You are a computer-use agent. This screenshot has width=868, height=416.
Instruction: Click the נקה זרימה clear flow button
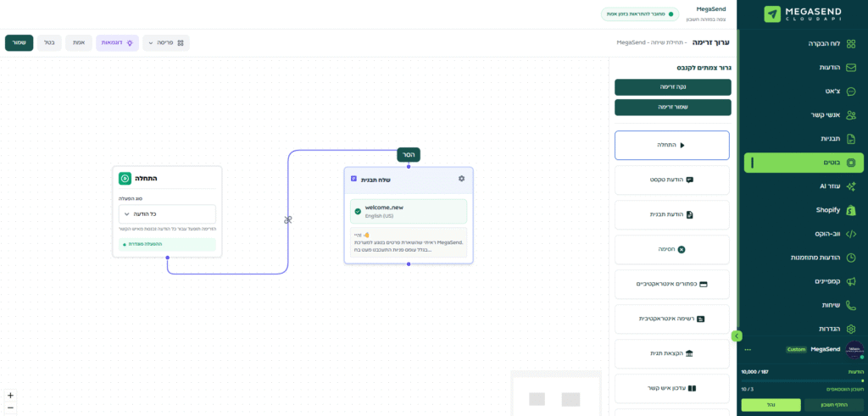[x=672, y=87]
